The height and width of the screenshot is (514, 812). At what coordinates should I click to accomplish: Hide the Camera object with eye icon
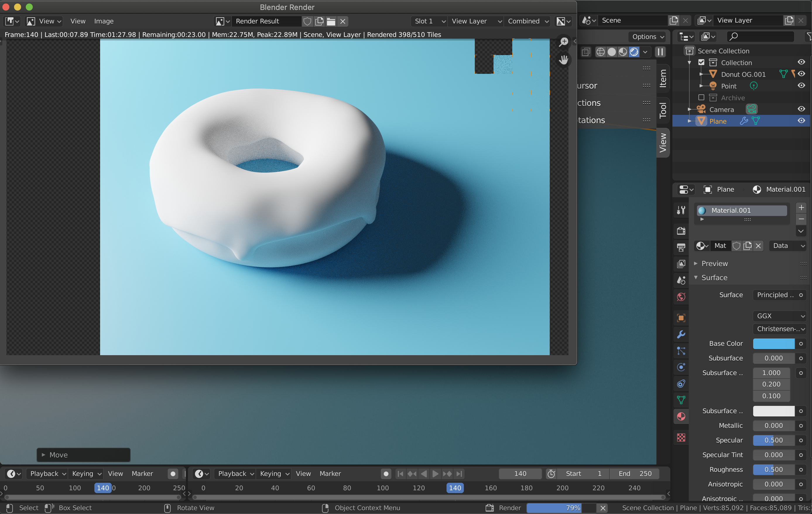[x=801, y=109]
